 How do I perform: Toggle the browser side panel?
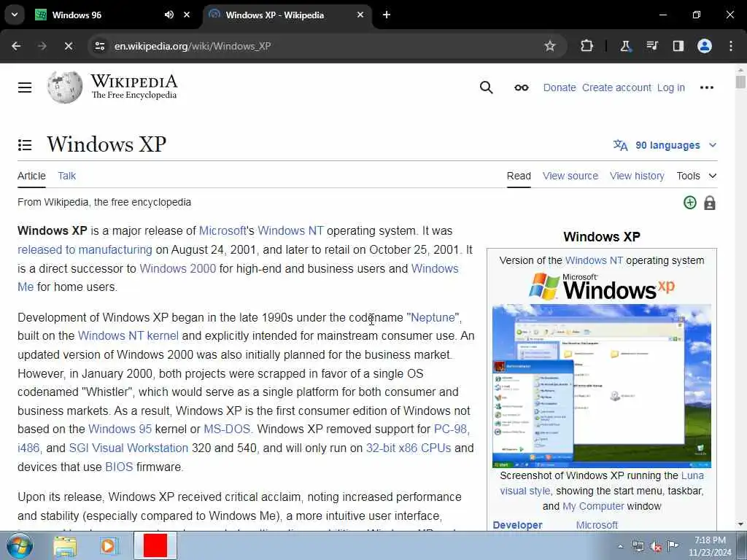tap(678, 46)
